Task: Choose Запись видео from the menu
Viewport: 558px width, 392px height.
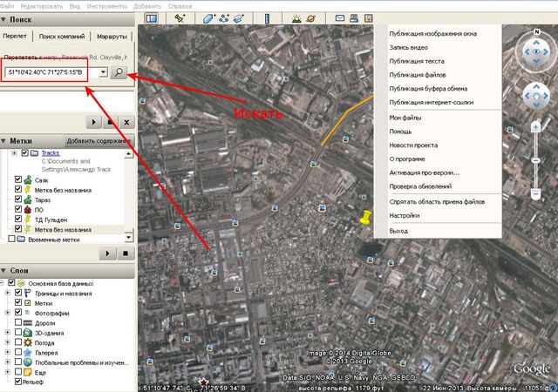Action: [x=409, y=47]
